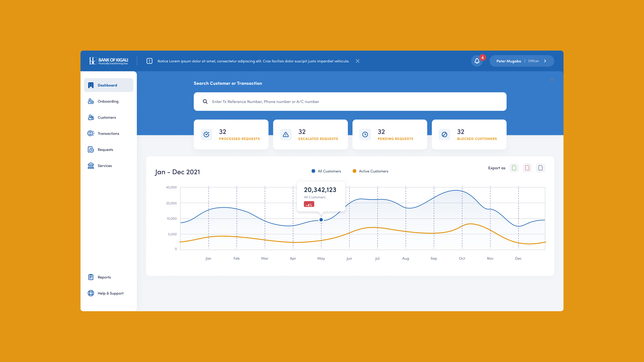The height and width of the screenshot is (362, 644).
Task: Toggle Active Customers legend series
Action: [370, 171]
